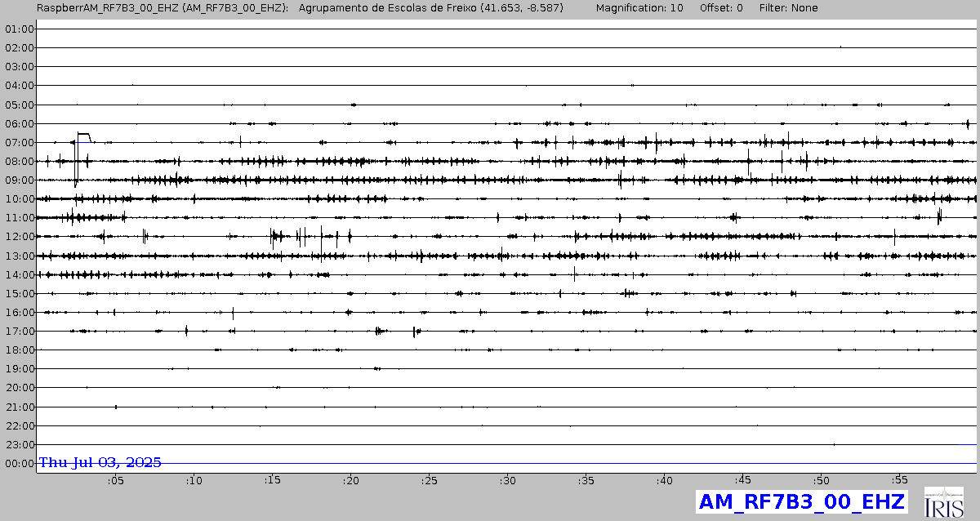
Task: Click the 23:00 hour label
Action: 20,444
